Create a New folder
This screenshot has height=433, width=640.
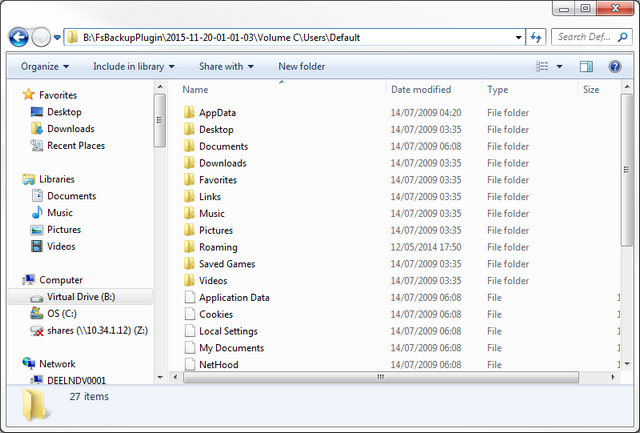(x=302, y=67)
